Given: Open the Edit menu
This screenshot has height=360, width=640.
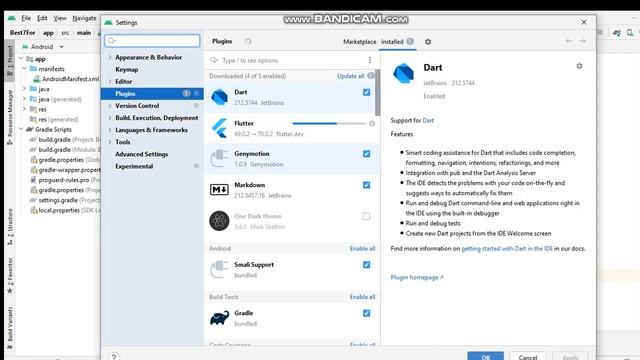Looking at the screenshot, I should (42, 18).
